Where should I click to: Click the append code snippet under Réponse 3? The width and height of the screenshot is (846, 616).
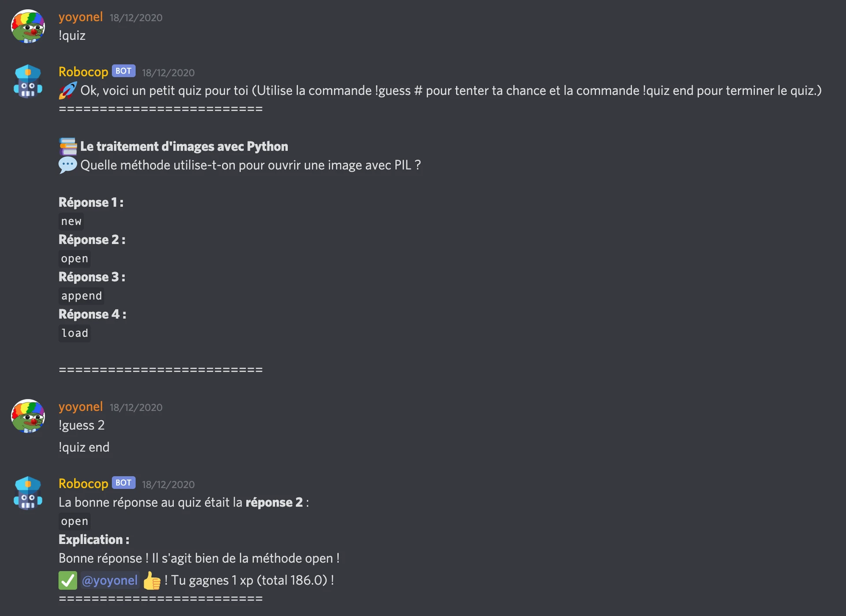81,295
